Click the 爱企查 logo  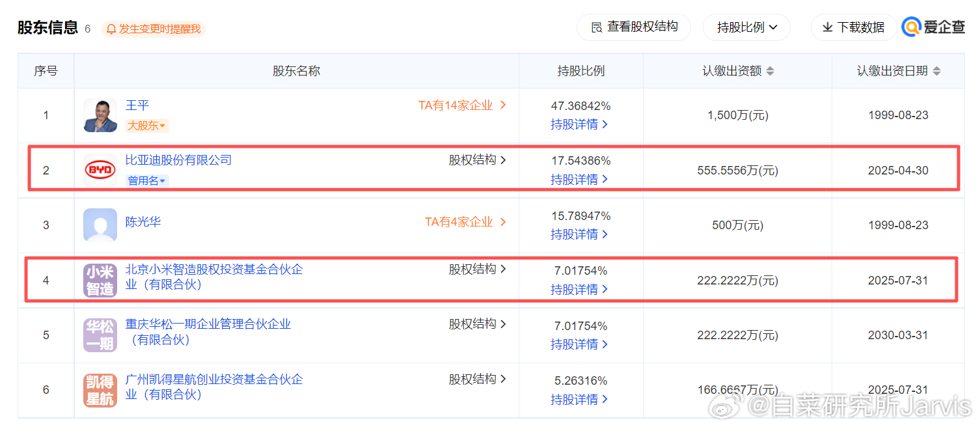(933, 27)
